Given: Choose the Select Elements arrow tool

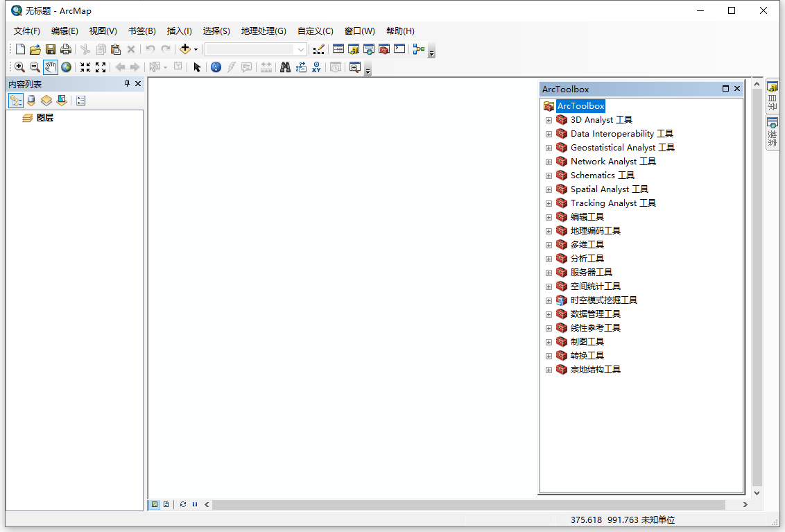Looking at the screenshot, I should click(197, 67).
